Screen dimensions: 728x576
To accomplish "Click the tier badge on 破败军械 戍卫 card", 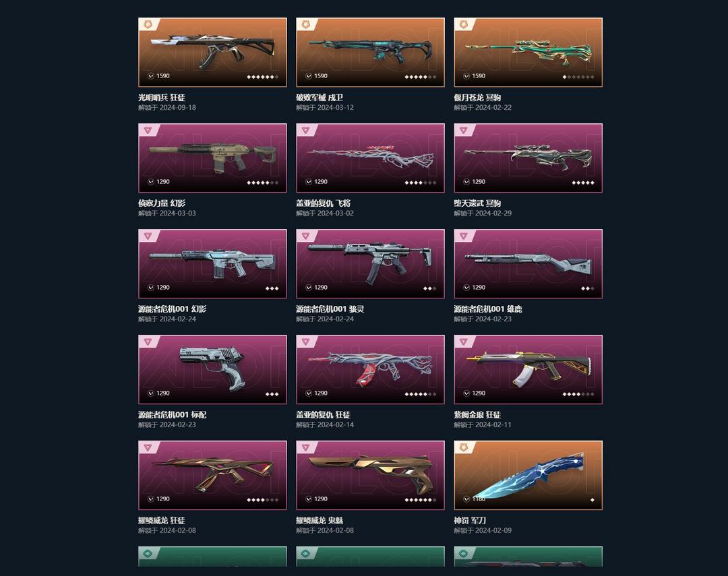I will tap(305, 24).
